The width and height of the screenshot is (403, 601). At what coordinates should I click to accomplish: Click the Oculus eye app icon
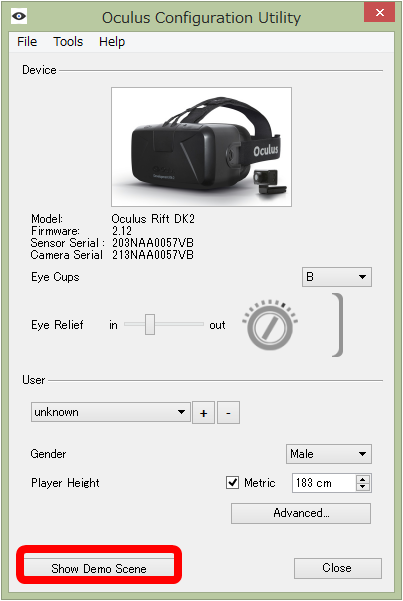(x=19, y=16)
